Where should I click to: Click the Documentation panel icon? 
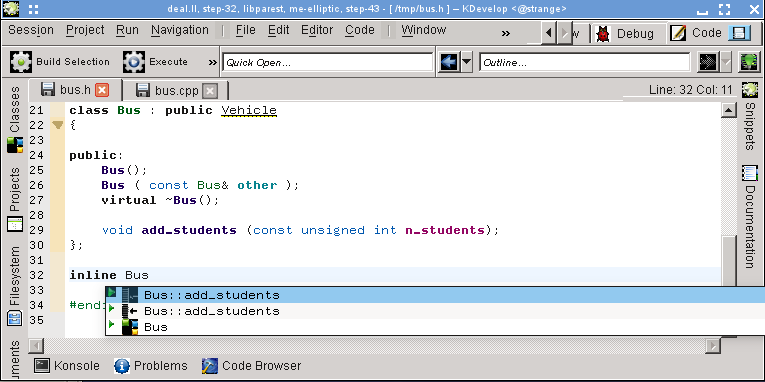tap(750, 173)
